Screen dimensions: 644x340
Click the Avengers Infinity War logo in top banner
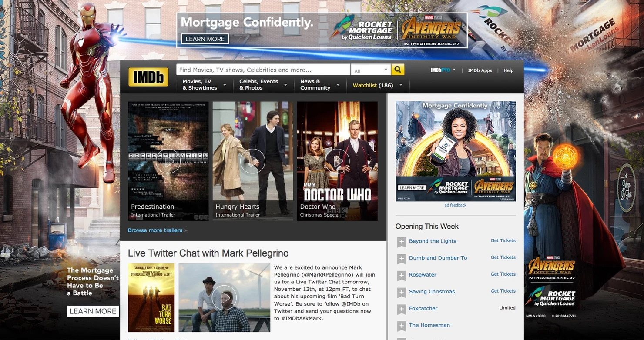(431, 30)
